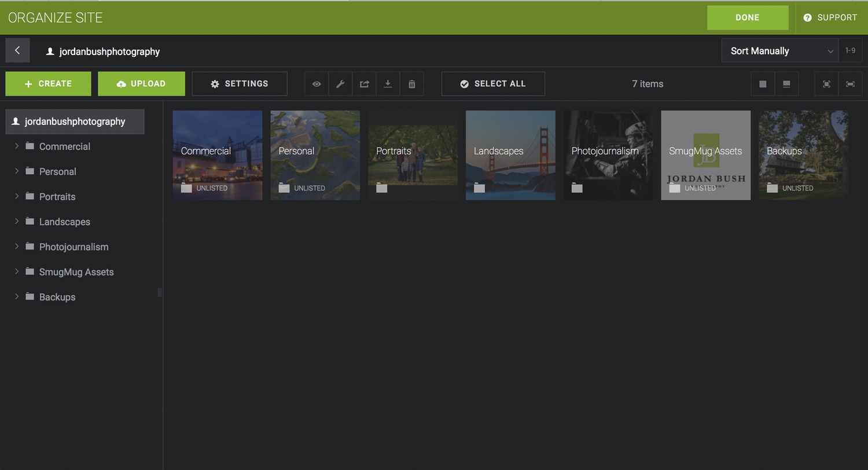The width and height of the screenshot is (868, 470).
Task: Expand the Personal folder in sidebar tree
Action: click(x=17, y=171)
